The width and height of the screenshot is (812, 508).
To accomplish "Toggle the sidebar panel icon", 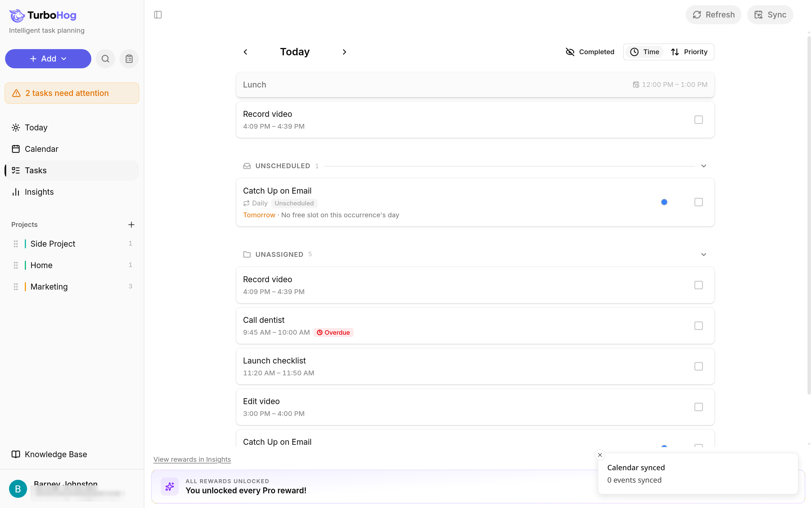I will pos(158,15).
